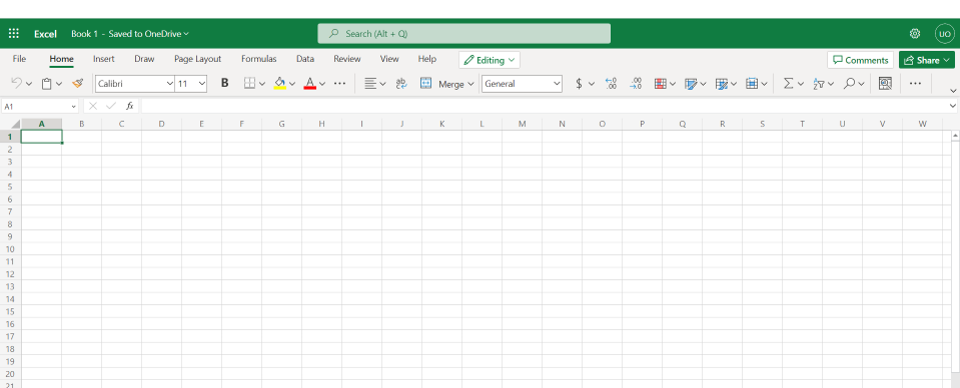Toggle Wrap Text
Image resolution: width=960 pixels, height=388 pixels.
coord(402,84)
